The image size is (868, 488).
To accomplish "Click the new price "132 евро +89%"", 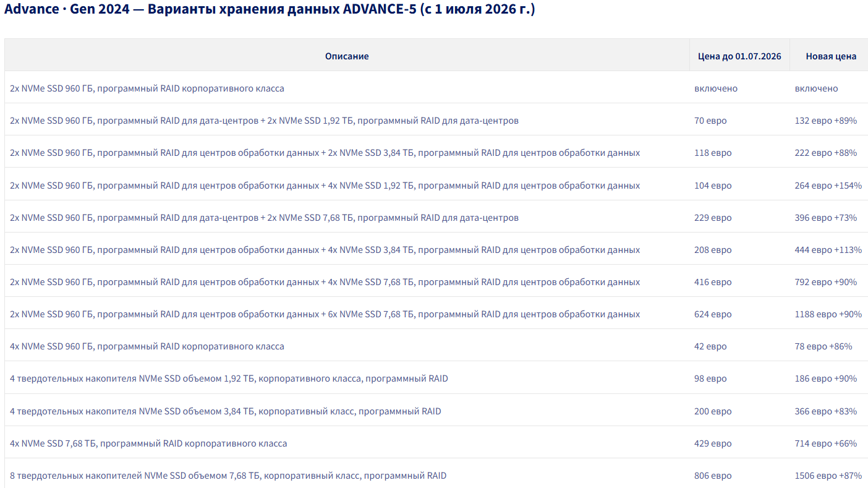I will [826, 121].
